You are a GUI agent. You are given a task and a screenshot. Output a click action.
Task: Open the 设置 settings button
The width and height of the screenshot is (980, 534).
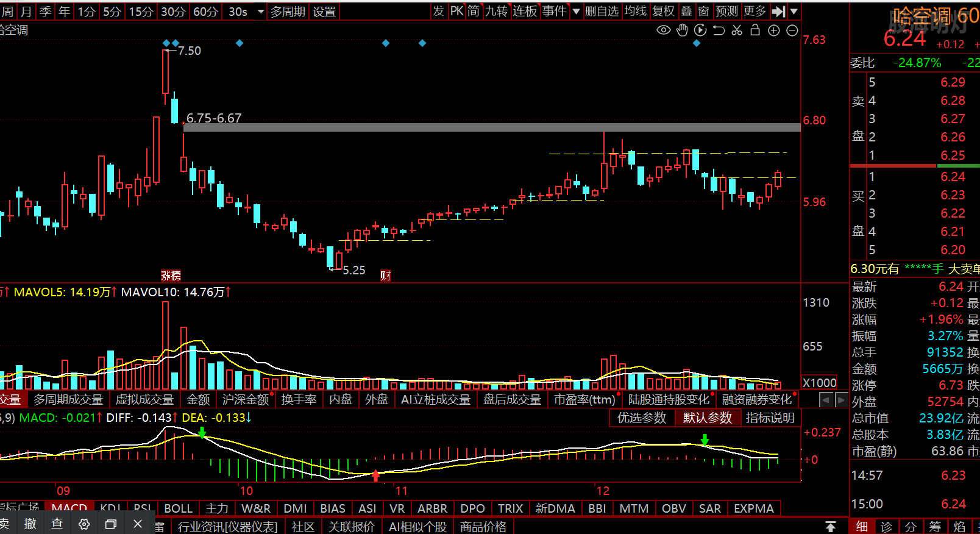[324, 12]
